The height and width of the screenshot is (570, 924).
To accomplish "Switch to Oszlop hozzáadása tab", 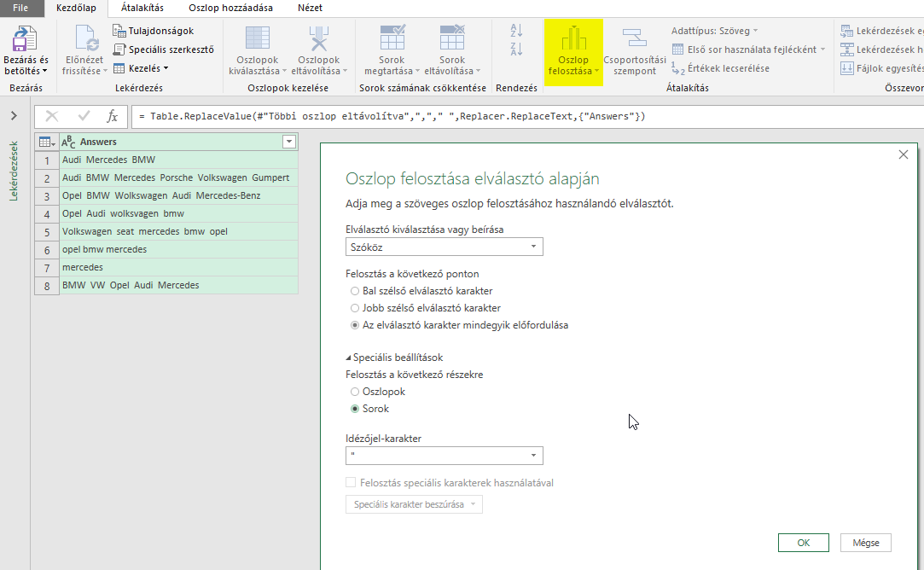I will pos(230,9).
